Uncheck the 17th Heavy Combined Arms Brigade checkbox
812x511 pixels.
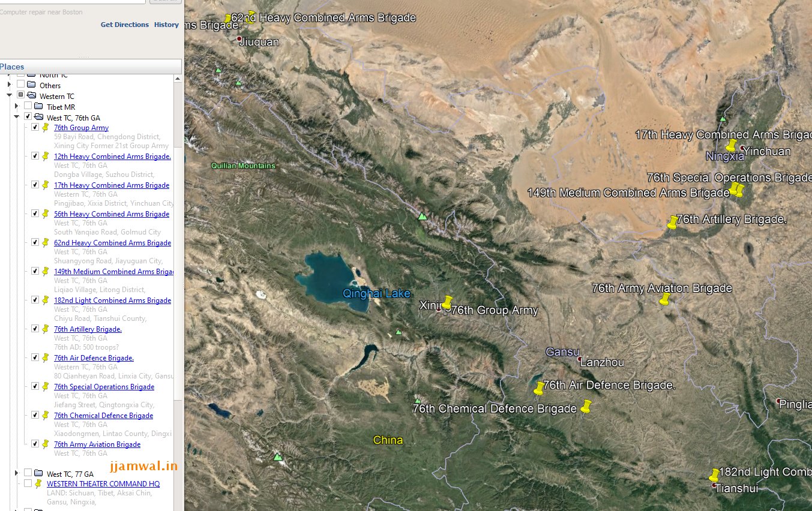coord(35,185)
